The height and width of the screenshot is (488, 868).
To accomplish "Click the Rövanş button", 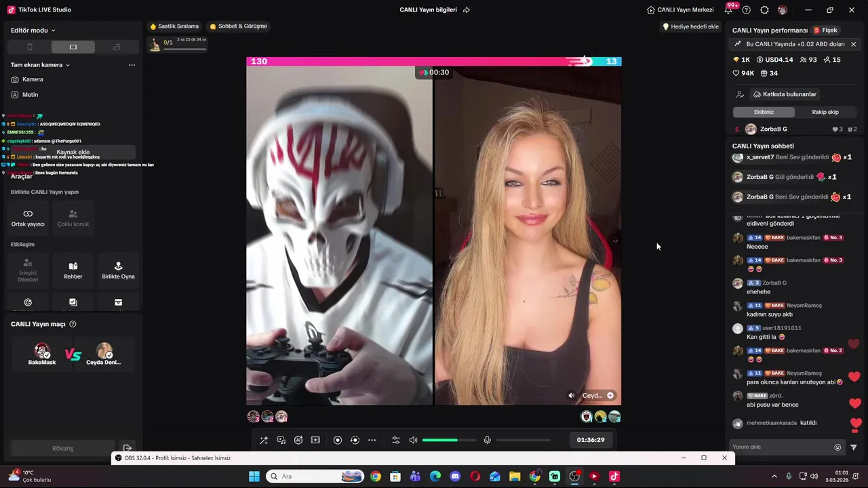I will (62, 448).
